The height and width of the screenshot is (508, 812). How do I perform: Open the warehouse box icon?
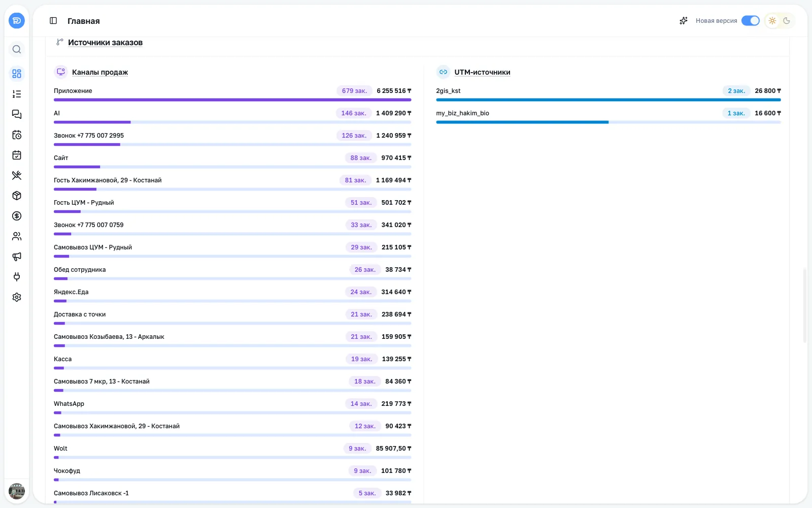click(17, 196)
